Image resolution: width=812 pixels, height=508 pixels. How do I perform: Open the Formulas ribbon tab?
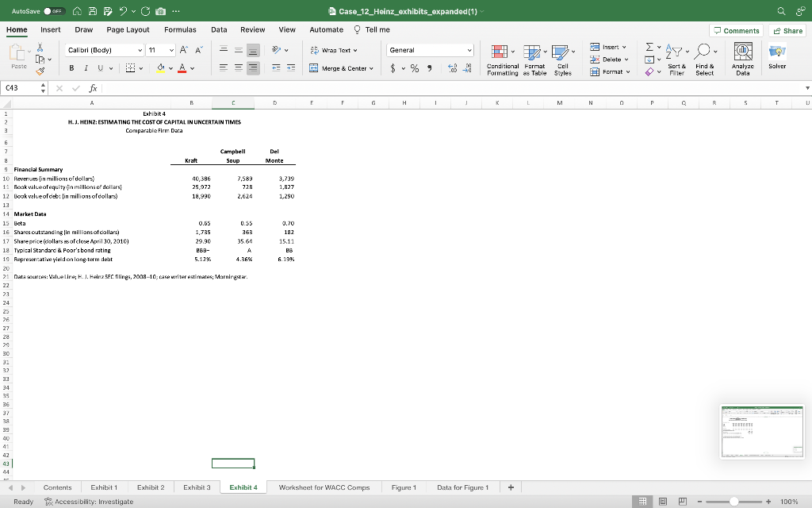[180, 29]
